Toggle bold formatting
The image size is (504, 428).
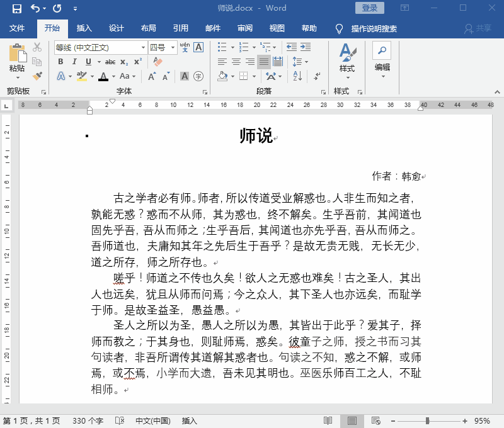[60, 62]
